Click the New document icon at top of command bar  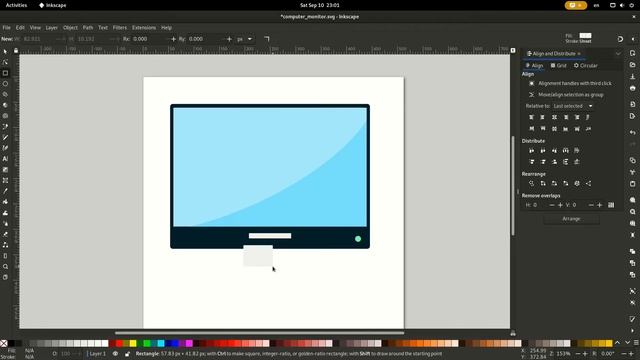click(x=633, y=53)
